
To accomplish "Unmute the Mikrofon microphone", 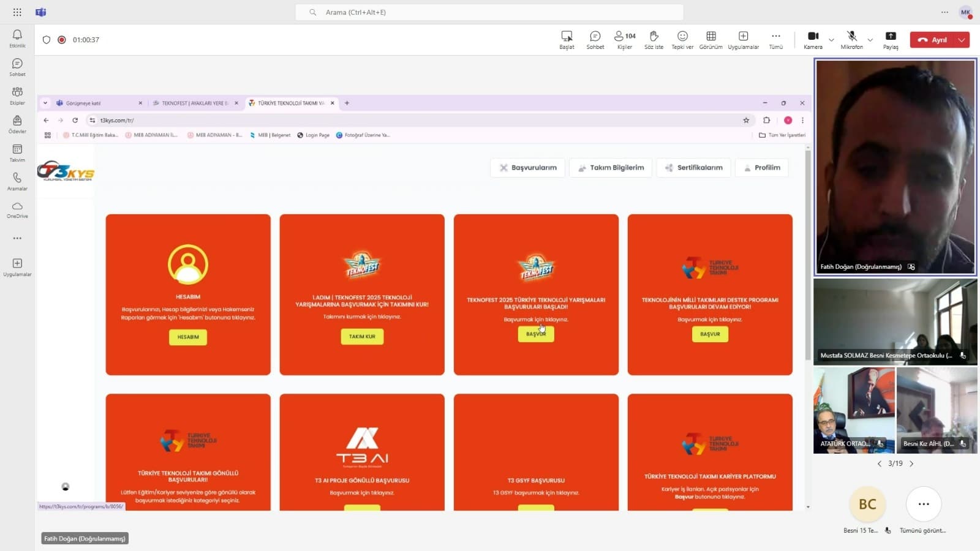I will pyautogui.click(x=851, y=40).
